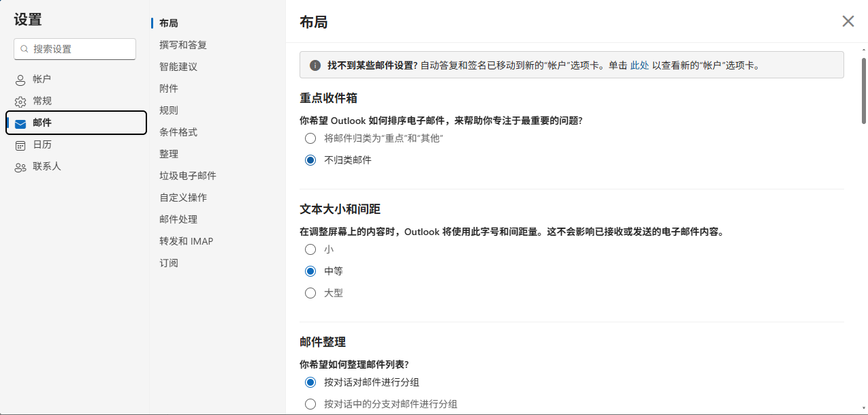Switch to the 自定义操作 tab

coord(183,198)
